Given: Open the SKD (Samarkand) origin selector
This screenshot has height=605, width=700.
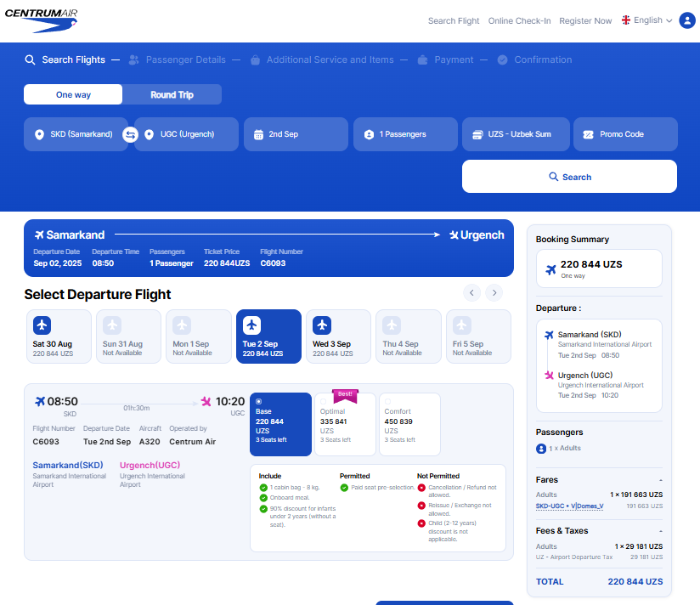Looking at the screenshot, I should point(76,134).
